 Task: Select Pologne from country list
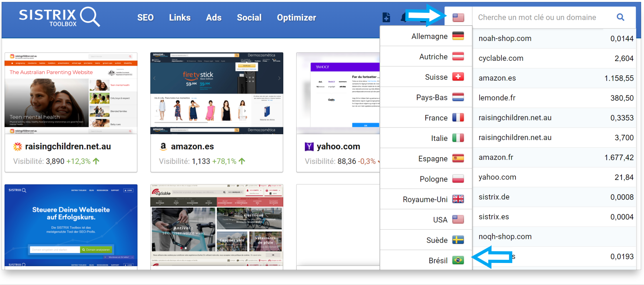click(x=426, y=179)
